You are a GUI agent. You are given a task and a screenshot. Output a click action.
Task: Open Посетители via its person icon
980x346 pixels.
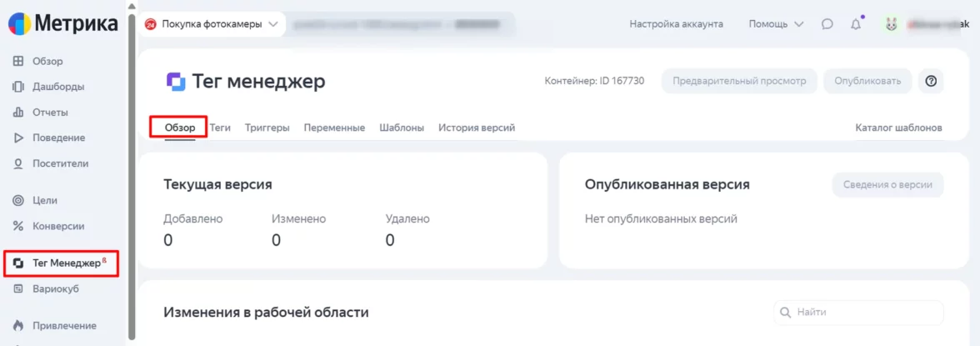pyautogui.click(x=18, y=163)
